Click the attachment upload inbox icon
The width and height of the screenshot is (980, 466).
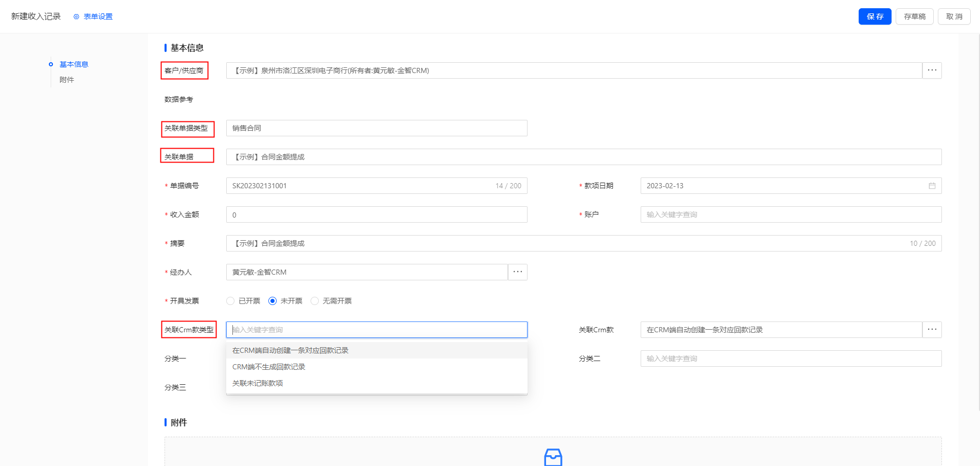(x=553, y=457)
